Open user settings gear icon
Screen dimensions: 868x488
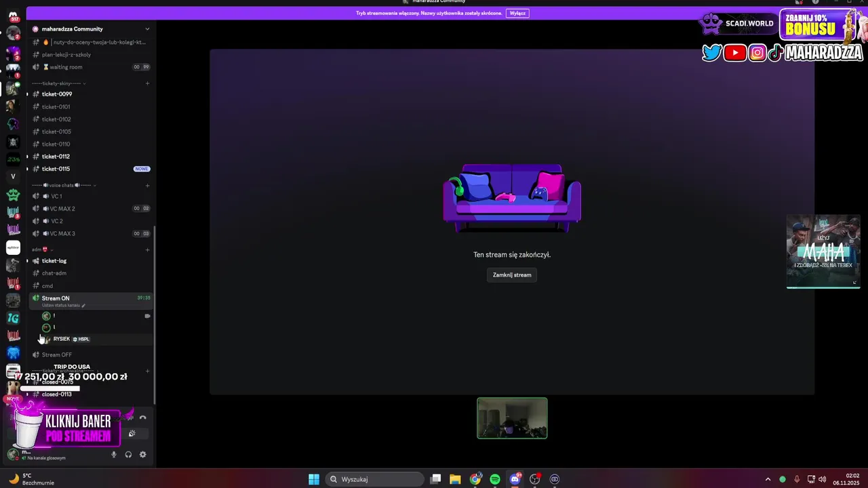tap(142, 455)
